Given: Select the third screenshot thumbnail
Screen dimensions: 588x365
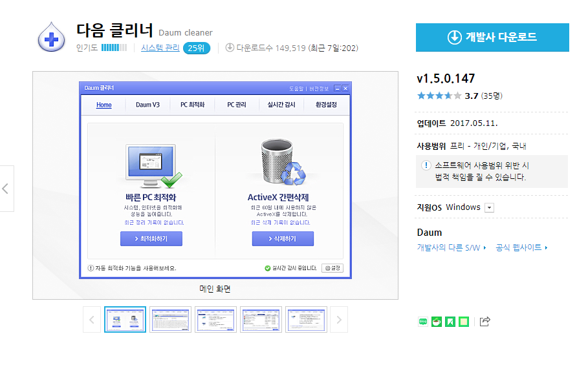Looking at the screenshot, I should click(215, 320).
